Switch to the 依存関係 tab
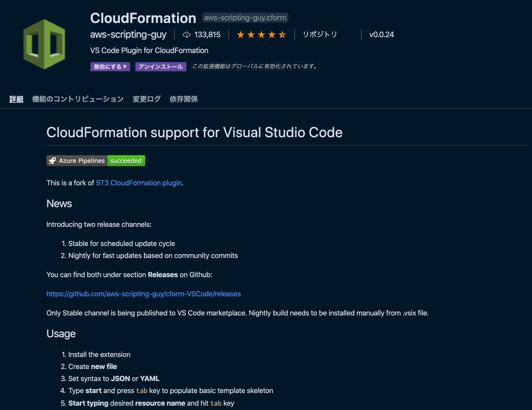 (184, 99)
